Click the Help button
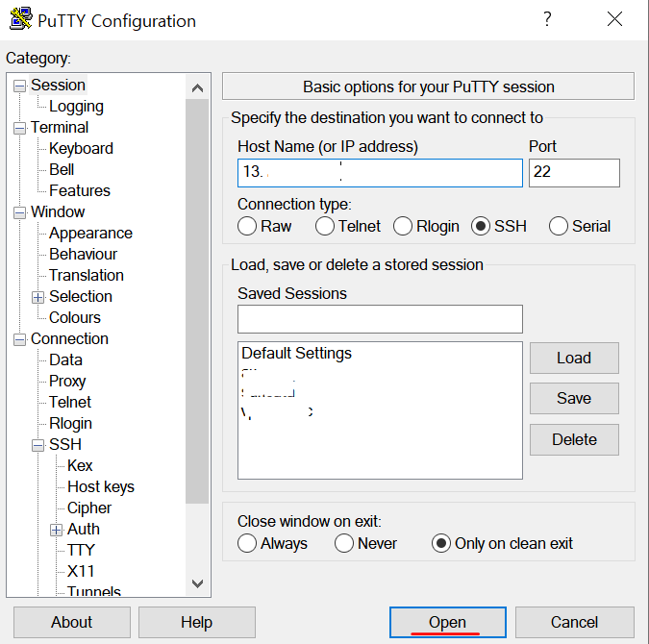This screenshot has height=644, width=649. coord(196,622)
